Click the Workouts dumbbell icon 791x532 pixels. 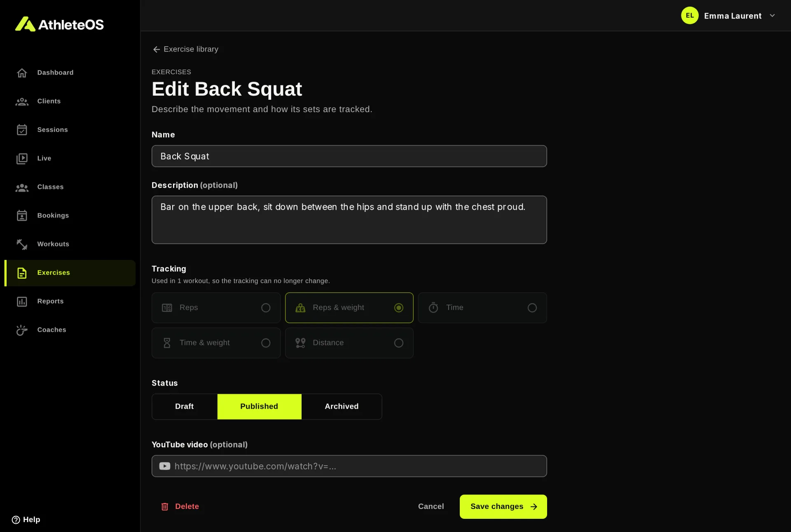tap(22, 244)
